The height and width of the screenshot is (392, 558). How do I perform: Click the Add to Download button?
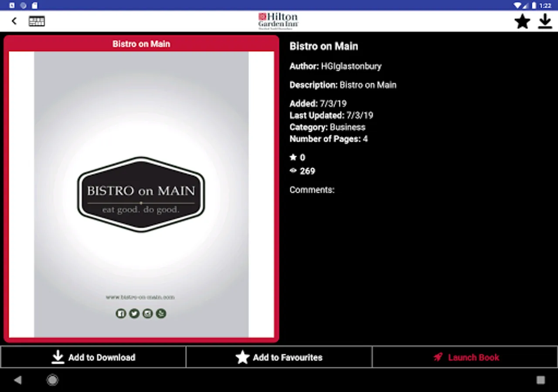pos(93,357)
